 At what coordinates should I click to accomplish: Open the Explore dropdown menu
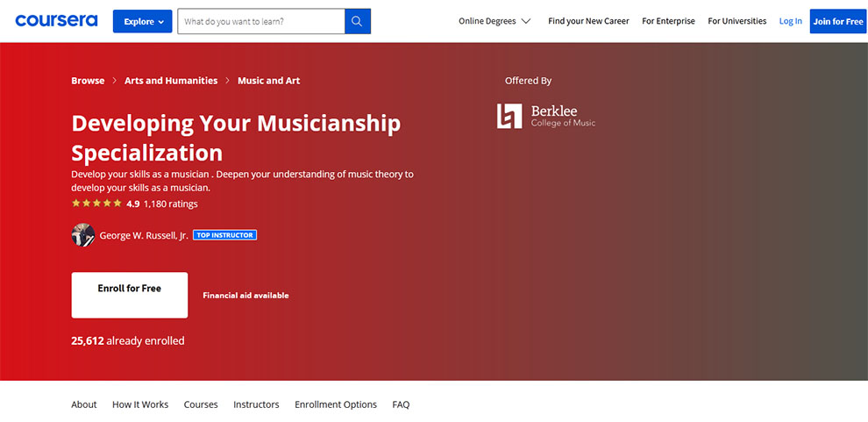click(142, 21)
